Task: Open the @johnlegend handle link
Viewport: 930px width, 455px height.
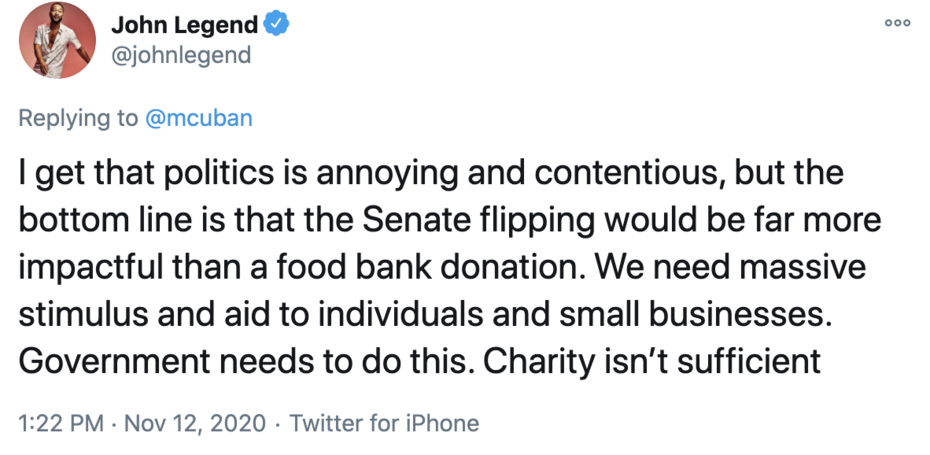Action: coord(181,54)
